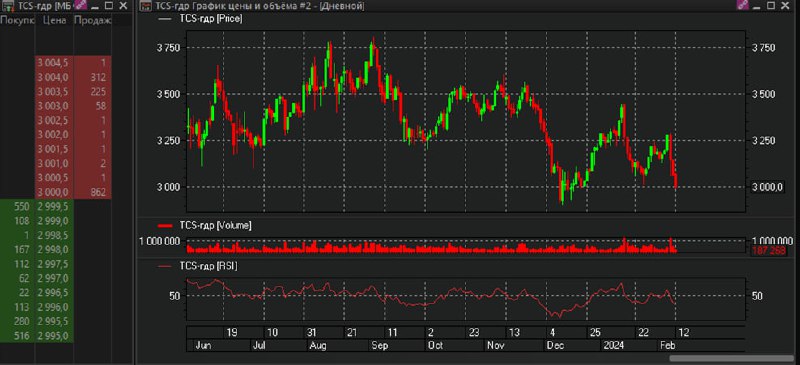The image size is (800, 365).
Task: Click the horizontal scrollbar thumb below the chart
Action: click(x=732, y=358)
